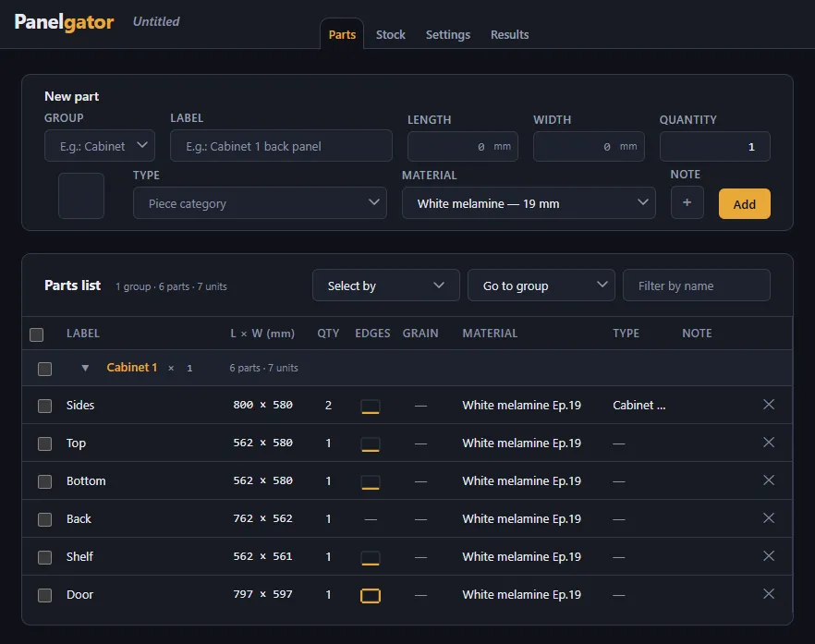Focus the Filter by name field

(x=696, y=286)
